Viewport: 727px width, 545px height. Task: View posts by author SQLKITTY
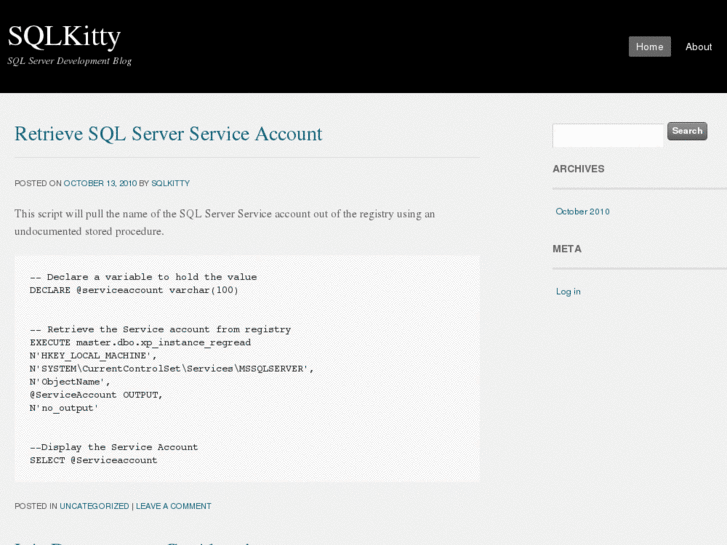point(170,184)
